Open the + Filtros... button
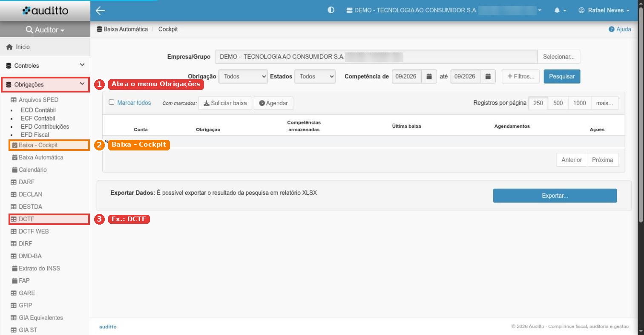Viewport: 644px width, 335px height. [x=521, y=77]
